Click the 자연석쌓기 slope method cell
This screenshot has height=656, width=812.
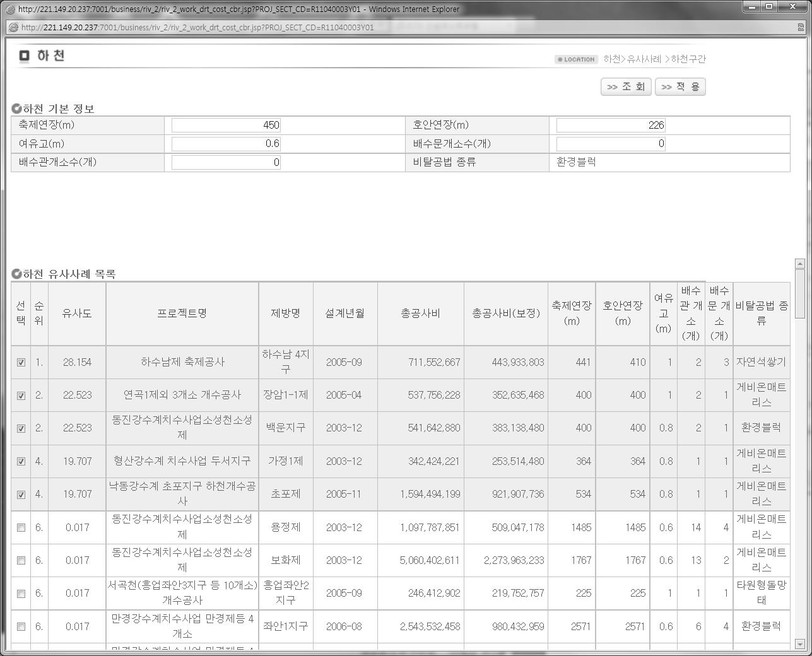(x=762, y=362)
